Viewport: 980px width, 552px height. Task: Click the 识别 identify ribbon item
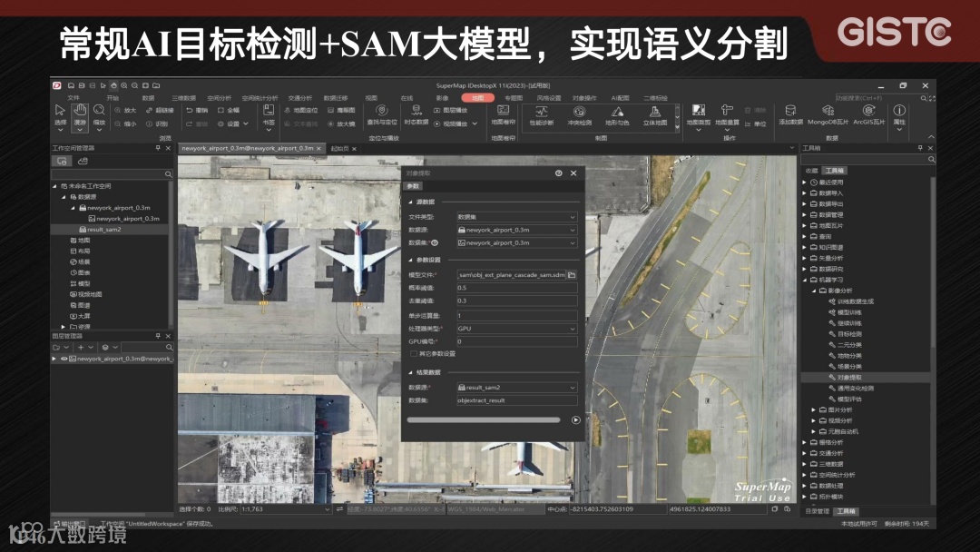point(158,123)
